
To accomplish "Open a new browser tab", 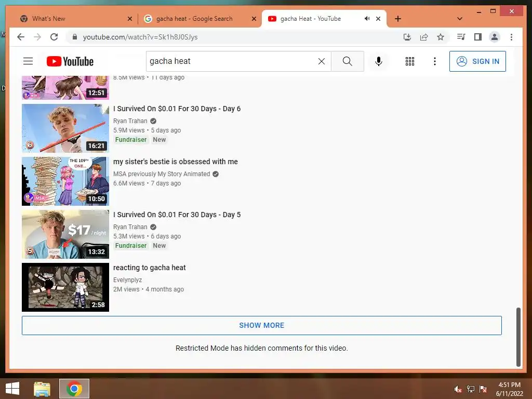I will click(398, 19).
